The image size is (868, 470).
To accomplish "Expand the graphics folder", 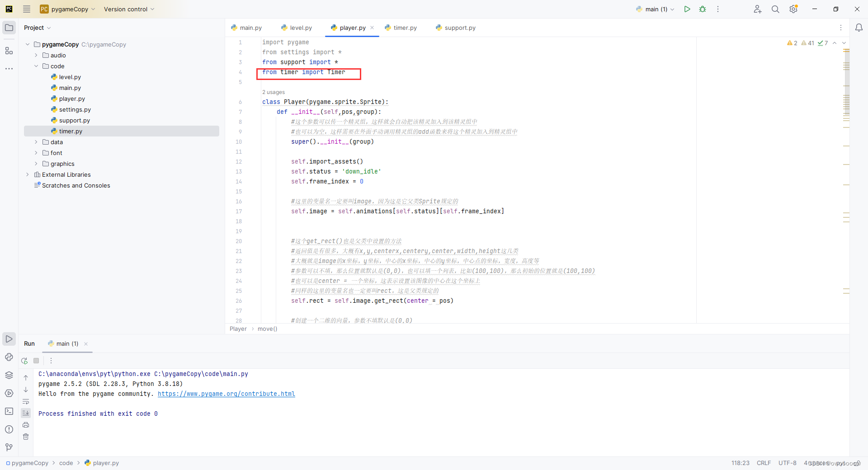I will pos(36,164).
